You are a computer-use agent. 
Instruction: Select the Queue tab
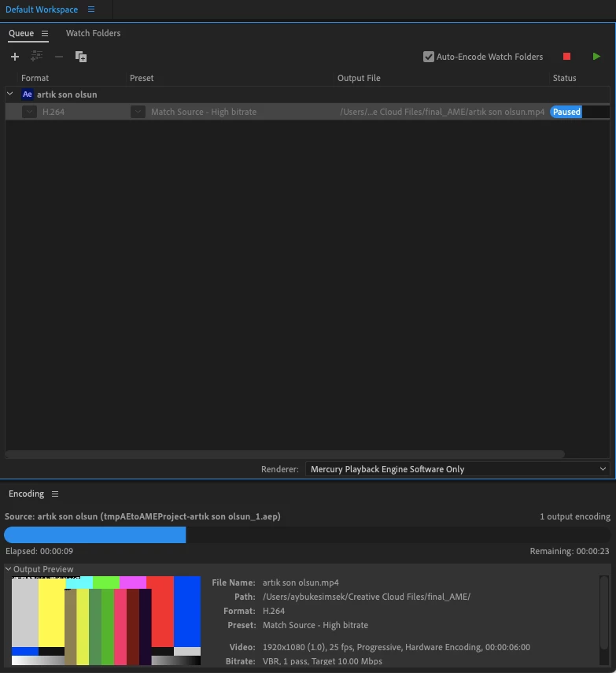(x=21, y=33)
